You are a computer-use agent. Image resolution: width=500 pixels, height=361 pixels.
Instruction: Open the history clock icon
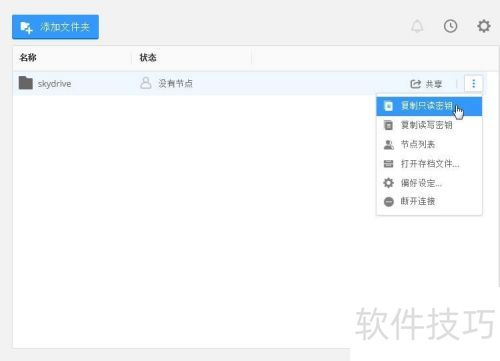(450, 26)
